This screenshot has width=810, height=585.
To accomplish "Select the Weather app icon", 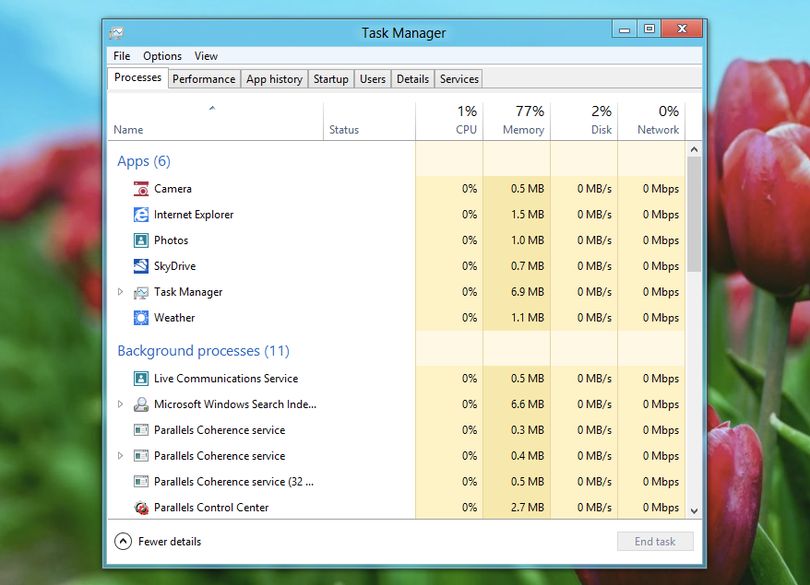I will coord(141,318).
